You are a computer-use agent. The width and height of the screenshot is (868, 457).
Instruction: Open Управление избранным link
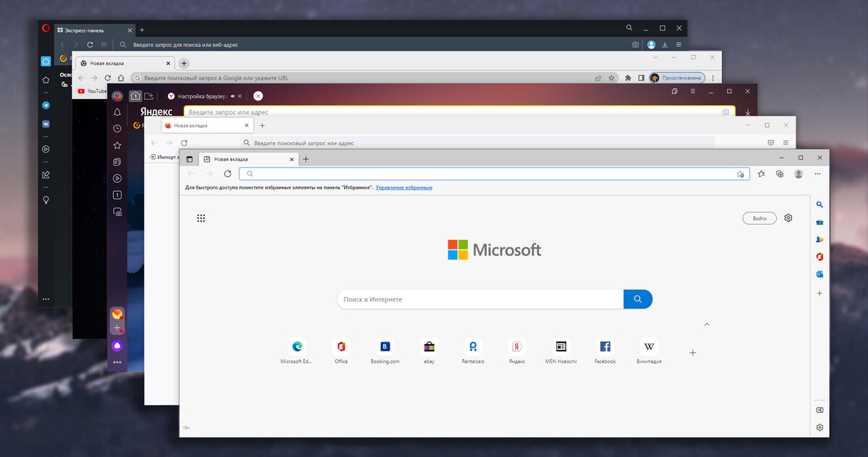tap(404, 187)
